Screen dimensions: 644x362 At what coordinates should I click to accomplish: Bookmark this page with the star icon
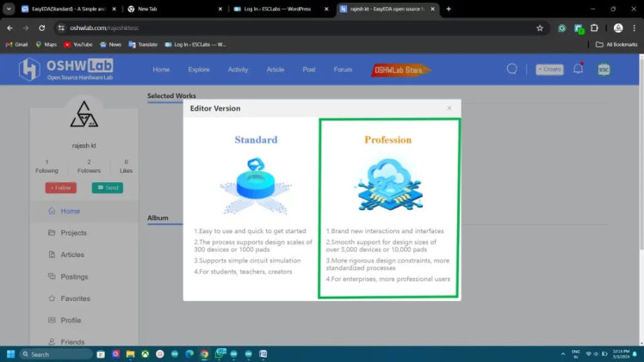[x=540, y=28]
